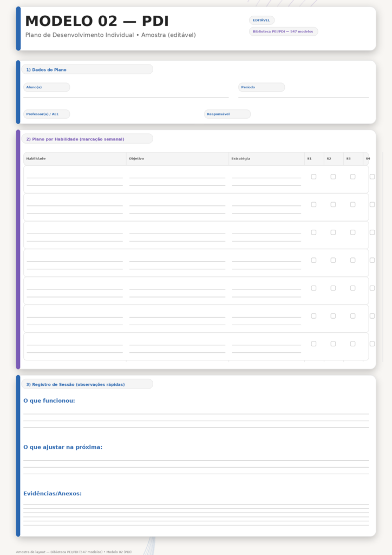The width and height of the screenshot is (392, 555).
Task: Open the Biblioteca PEI/PDI — 547 modelos tag
Action: point(283,31)
